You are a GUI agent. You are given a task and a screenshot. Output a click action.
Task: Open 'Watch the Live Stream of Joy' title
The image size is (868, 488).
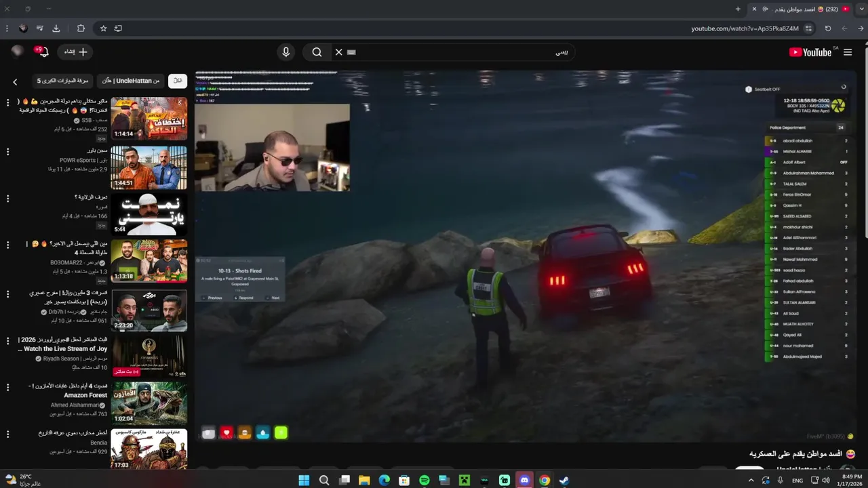coord(62,344)
